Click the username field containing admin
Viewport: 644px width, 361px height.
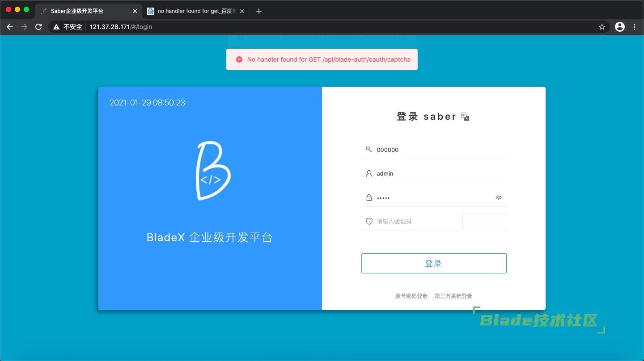click(x=434, y=173)
